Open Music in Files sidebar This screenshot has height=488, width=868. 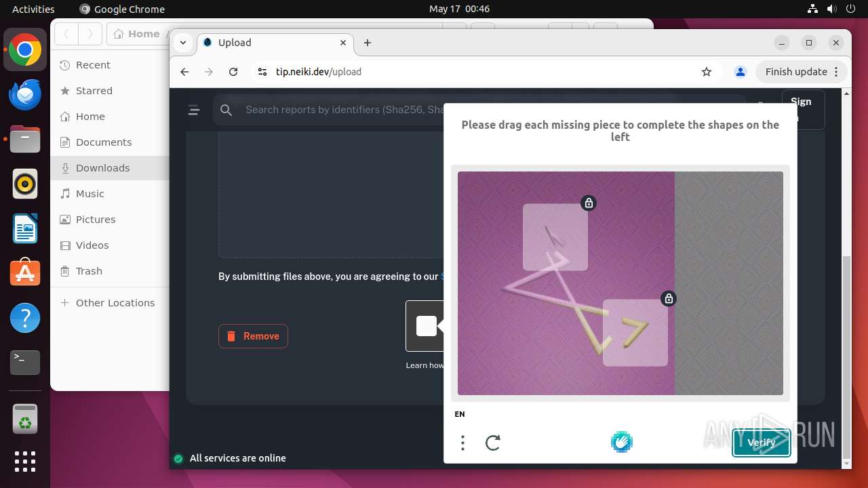click(110, 194)
